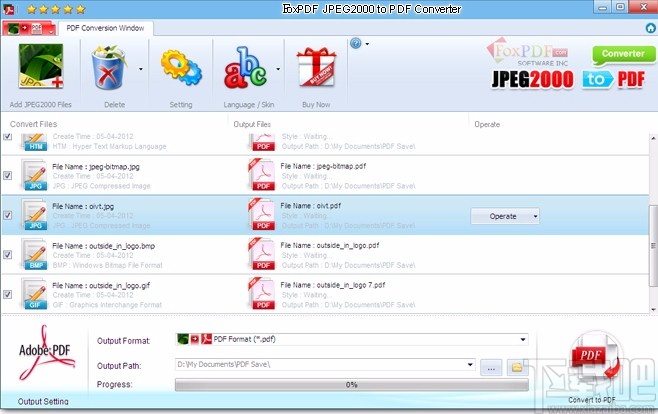
Task: Select text File Name : outside_in_logo 7.pdf
Action: [x=332, y=285]
